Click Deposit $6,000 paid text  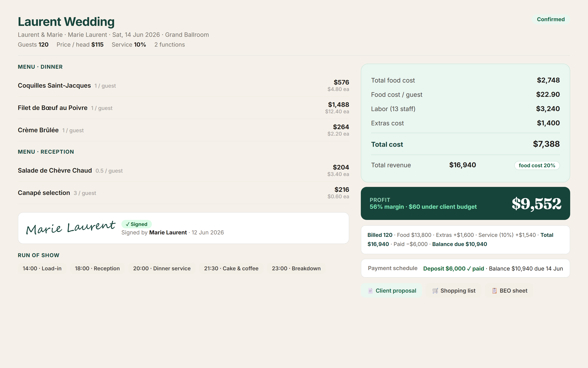click(x=453, y=269)
